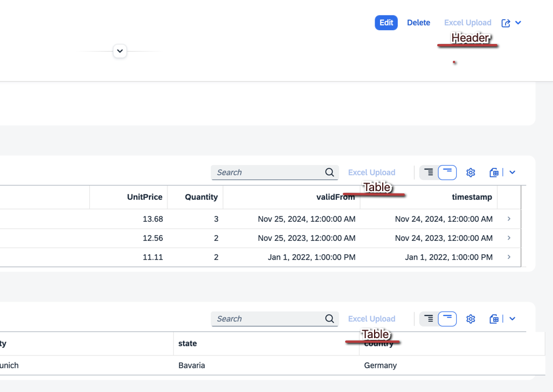
Task: Open table settings gear above UnitPrice table
Action: tap(471, 173)
